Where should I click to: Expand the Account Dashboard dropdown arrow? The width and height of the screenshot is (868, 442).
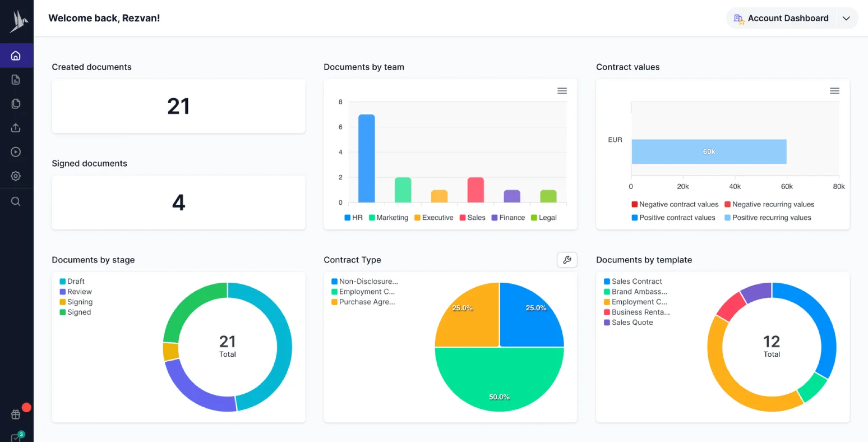(846, 19)
